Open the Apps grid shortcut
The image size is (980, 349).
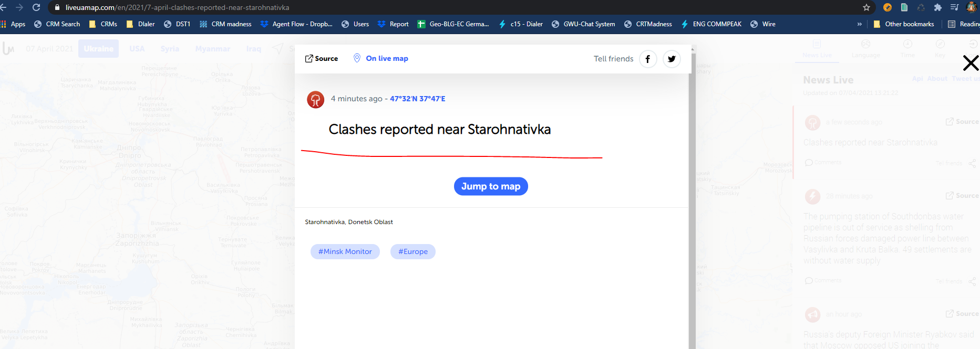(14, 24)
